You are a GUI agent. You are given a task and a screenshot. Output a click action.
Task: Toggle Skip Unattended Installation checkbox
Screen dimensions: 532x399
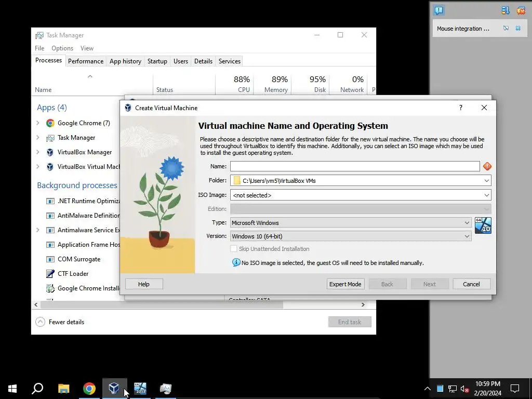coord(234,249)
